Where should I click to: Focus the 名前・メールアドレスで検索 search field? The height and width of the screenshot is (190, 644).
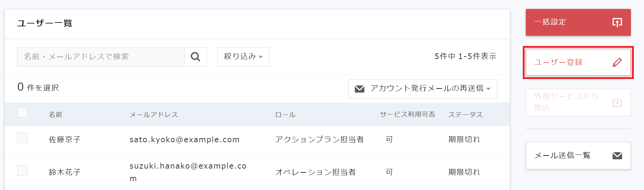(x=100, y=57)
